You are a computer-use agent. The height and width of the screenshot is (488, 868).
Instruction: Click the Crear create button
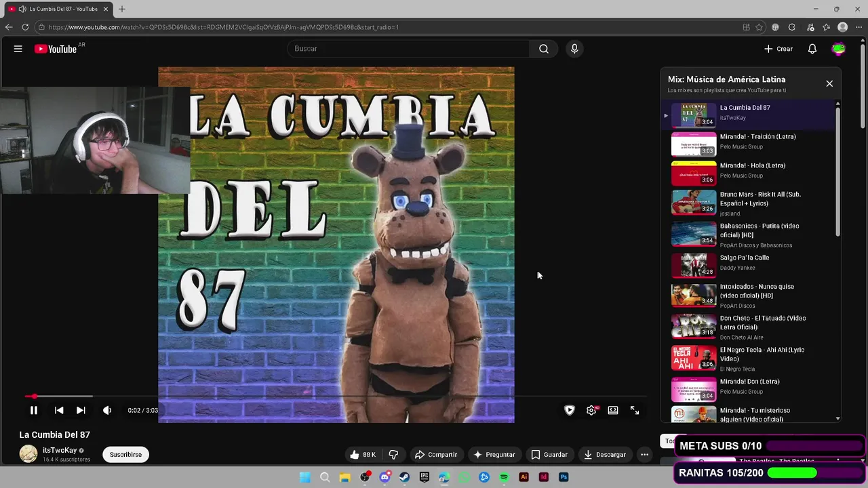[x=778, y=49]
